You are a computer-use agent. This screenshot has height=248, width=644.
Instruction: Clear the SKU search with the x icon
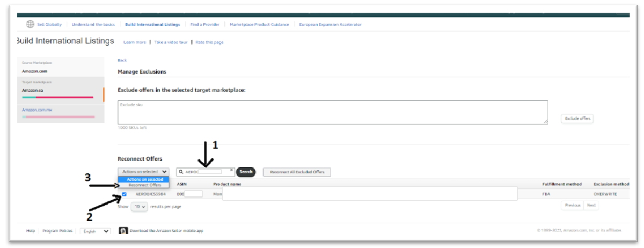231,170
